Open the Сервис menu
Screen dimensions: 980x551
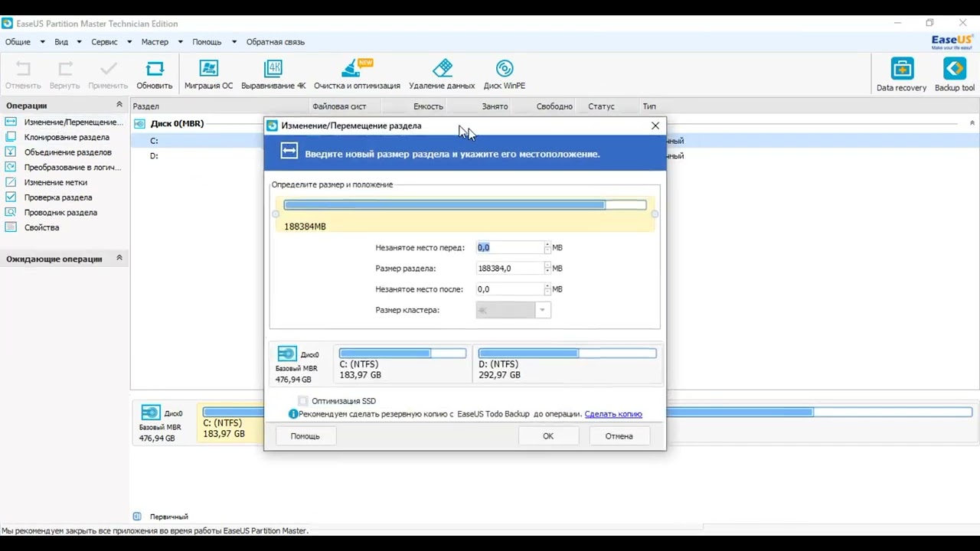click(111, 42)
